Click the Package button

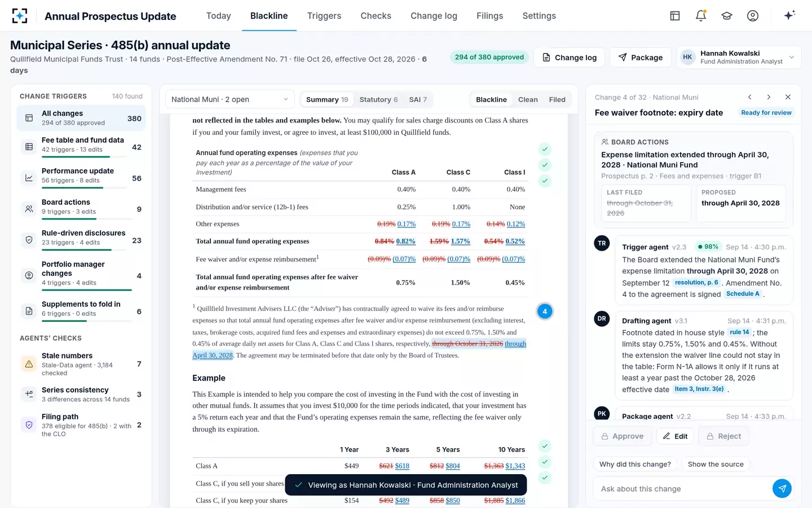click(x=641, y=57)
